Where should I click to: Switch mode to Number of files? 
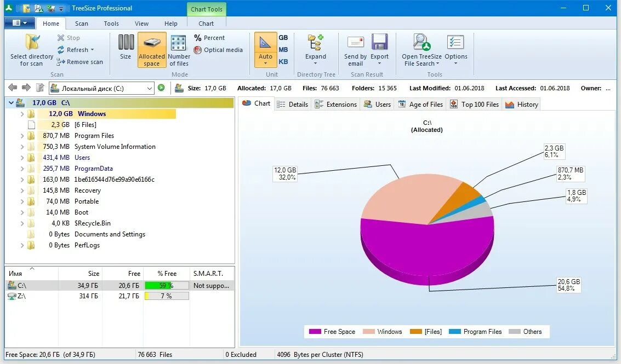click(x=179, y=50)
